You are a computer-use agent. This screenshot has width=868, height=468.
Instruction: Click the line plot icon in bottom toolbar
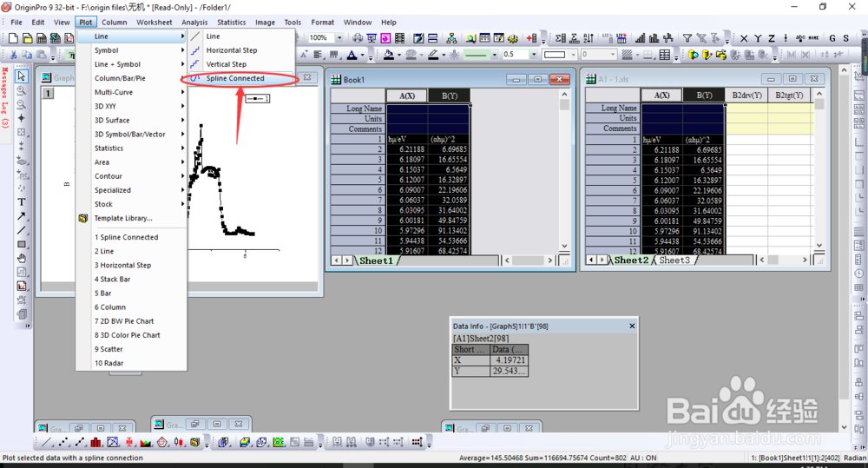[48, 442]
